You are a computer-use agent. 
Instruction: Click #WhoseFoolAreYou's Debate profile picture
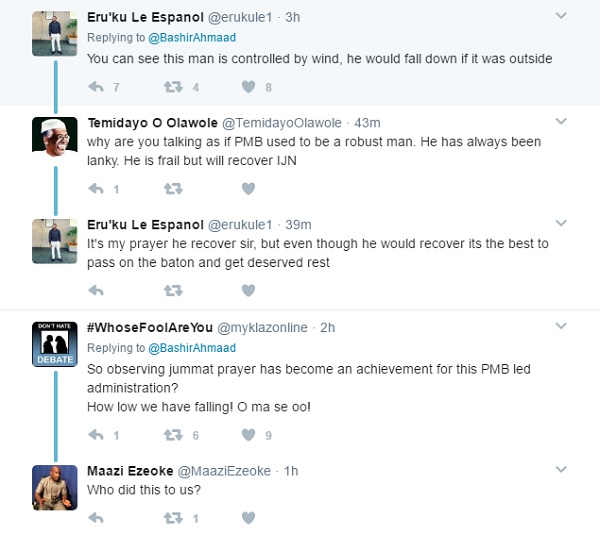(55, 346)
